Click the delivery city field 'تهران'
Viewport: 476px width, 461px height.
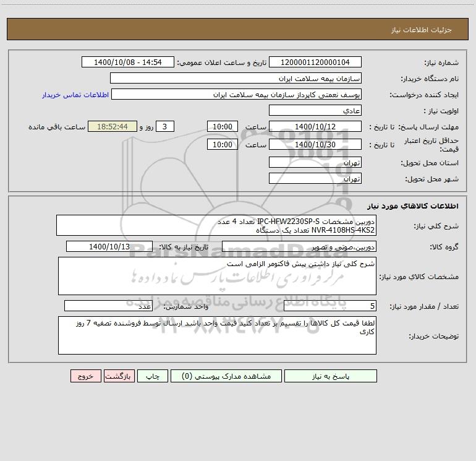click(x=315, y=178)
